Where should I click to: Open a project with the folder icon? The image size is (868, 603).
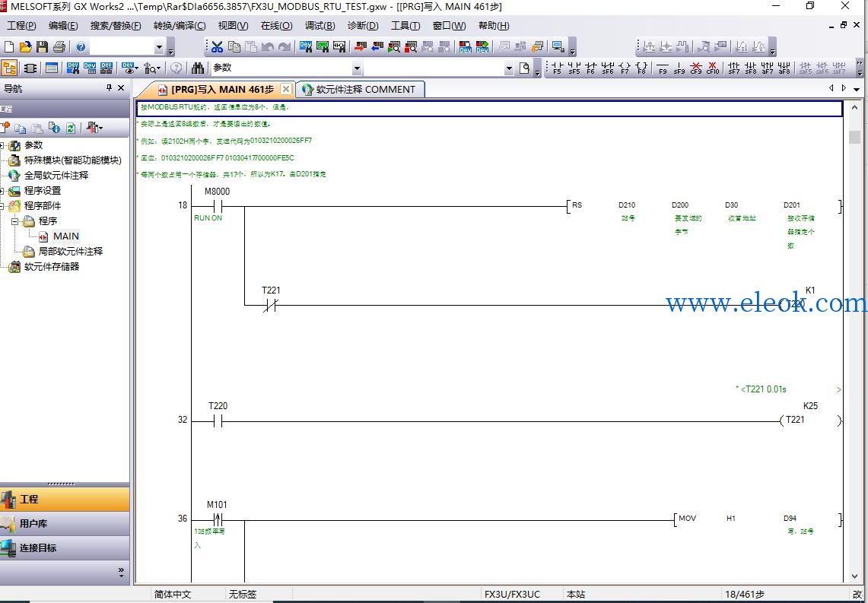pos(25,47)
